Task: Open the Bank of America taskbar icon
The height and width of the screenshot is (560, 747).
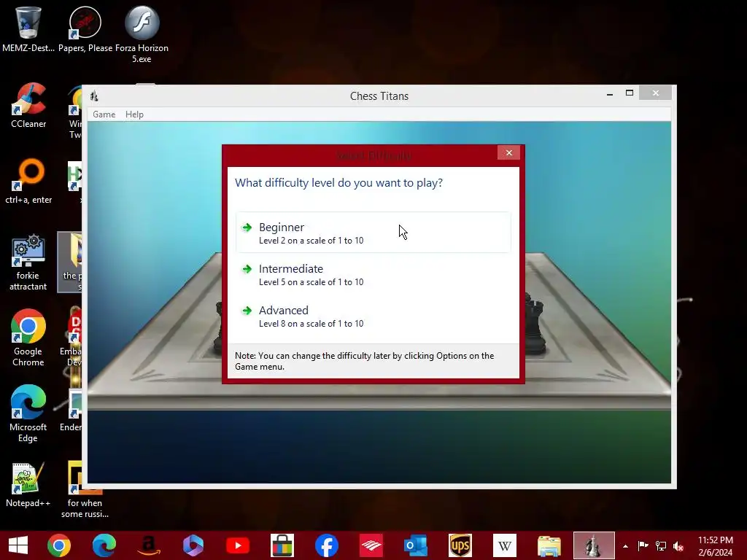Action: 371,545
